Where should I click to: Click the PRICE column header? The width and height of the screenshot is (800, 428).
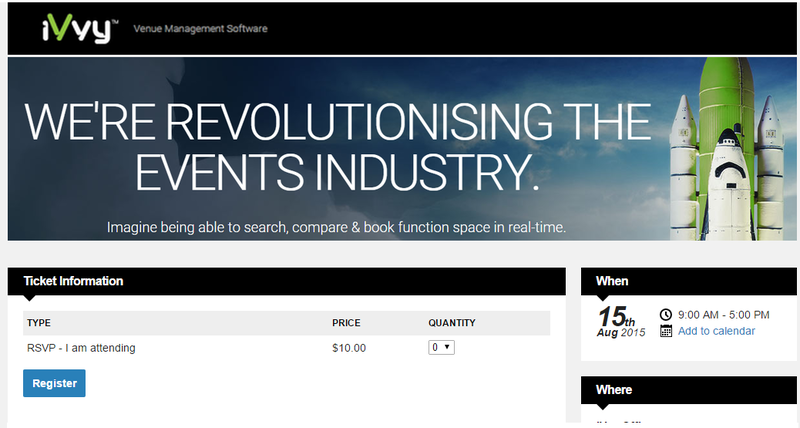346,323
